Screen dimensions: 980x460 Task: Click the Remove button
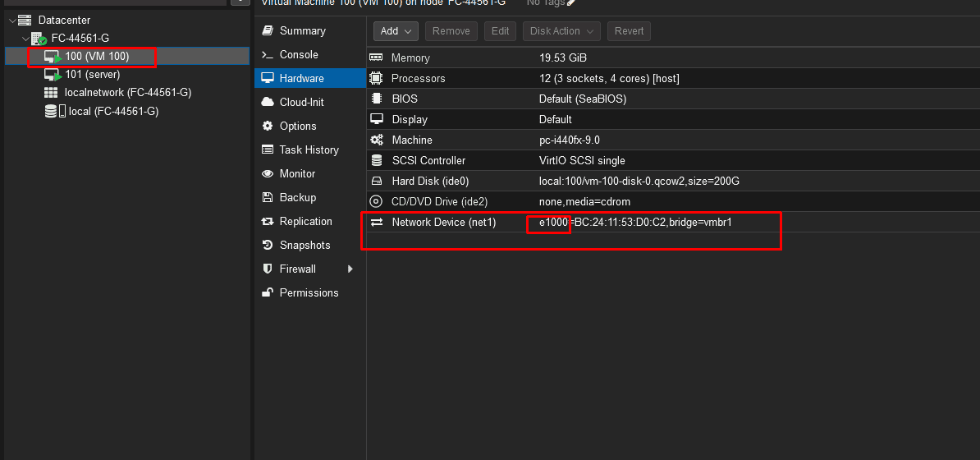coord(451,30)
